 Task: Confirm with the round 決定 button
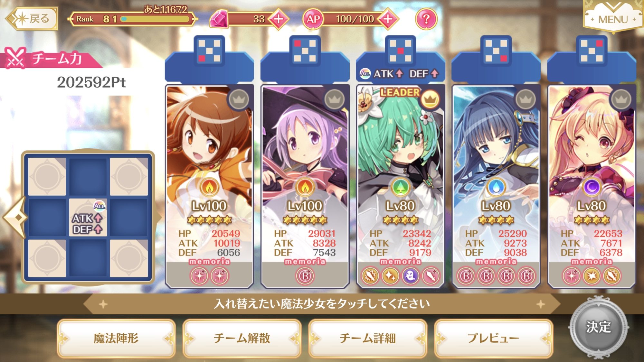598,328
